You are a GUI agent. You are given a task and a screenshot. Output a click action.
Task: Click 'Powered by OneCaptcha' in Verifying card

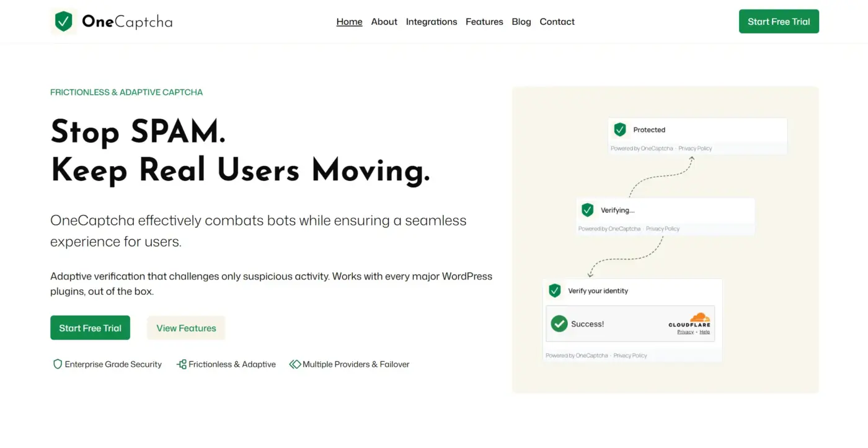609,229
